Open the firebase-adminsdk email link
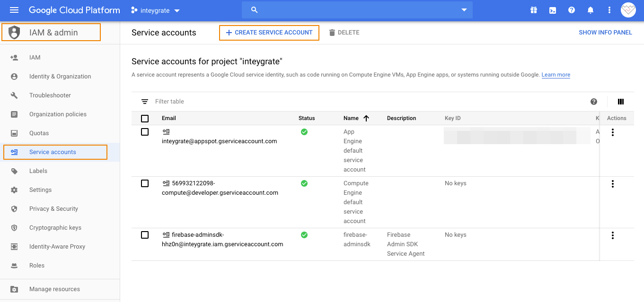 click(222, 240)
